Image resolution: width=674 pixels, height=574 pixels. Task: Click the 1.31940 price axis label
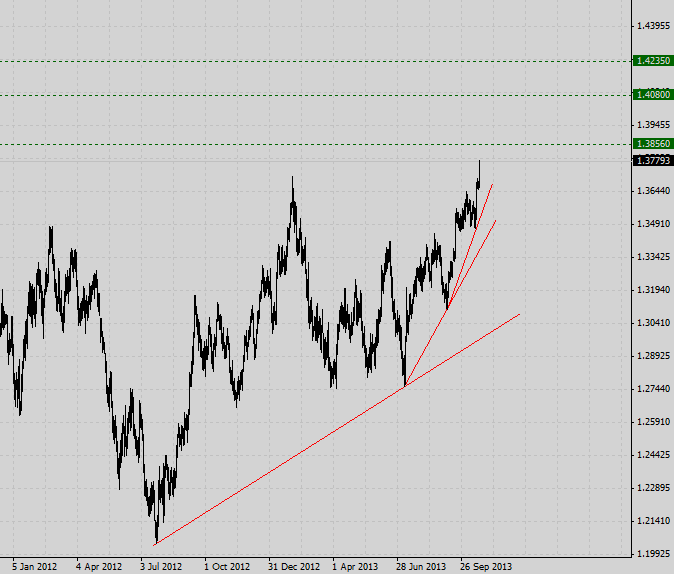pos(653,290)
